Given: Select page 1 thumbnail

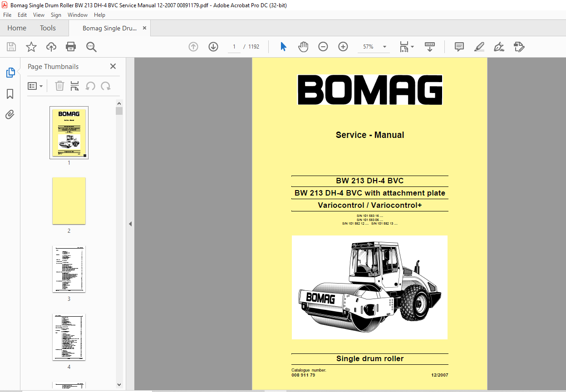Looking at the screenshot, I should 69,132.
